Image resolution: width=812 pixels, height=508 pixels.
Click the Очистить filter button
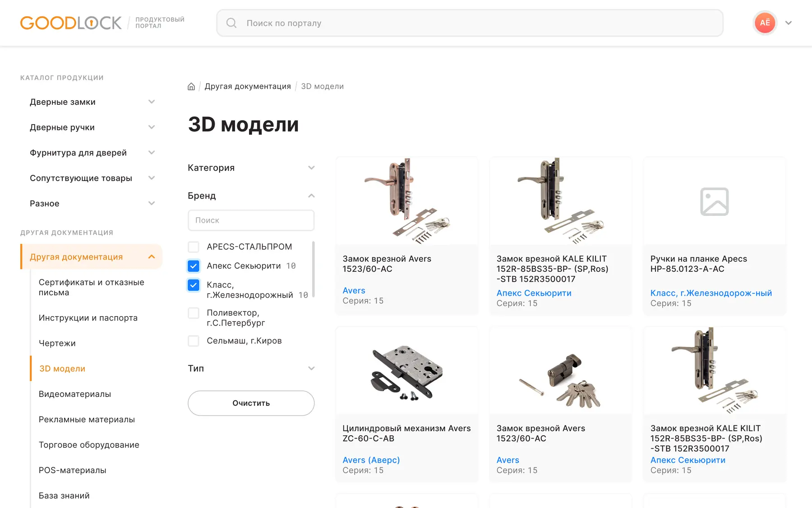point(251,403)
